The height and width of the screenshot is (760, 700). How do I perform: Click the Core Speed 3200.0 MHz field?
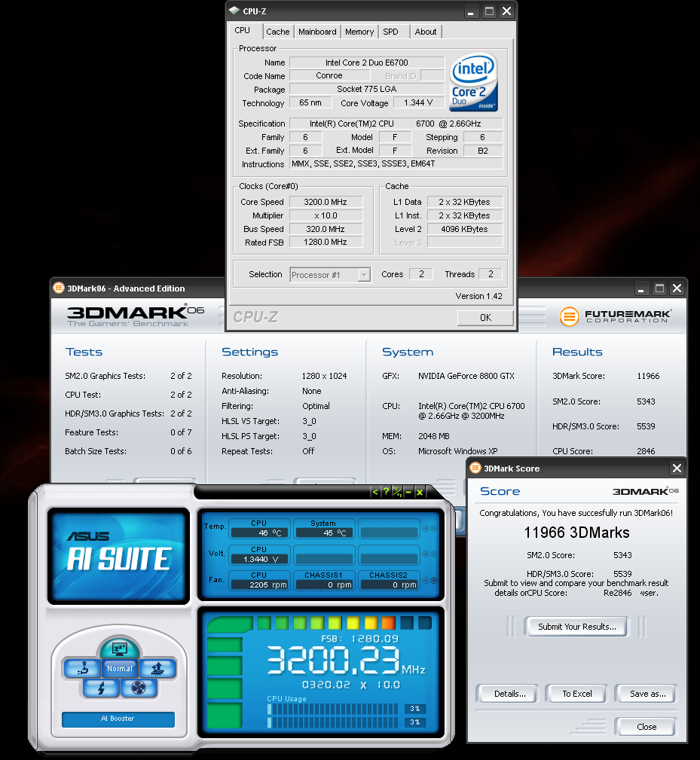(x=326, y=202)
